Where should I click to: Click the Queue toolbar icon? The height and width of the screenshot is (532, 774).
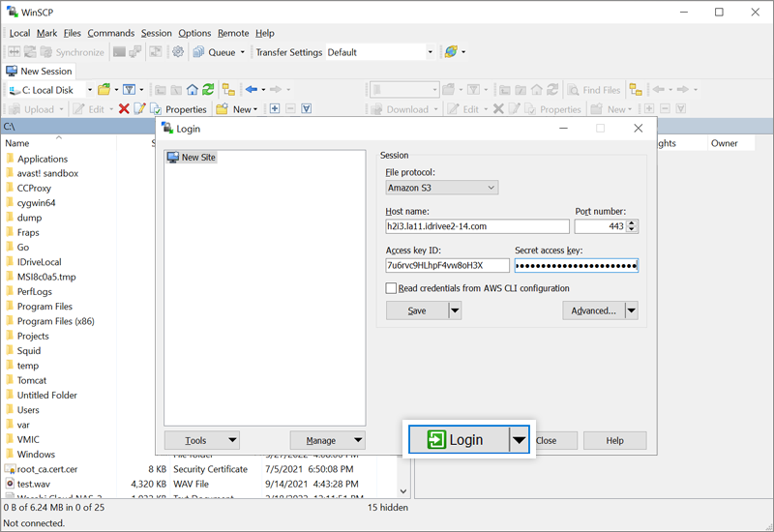pos(199,52)
